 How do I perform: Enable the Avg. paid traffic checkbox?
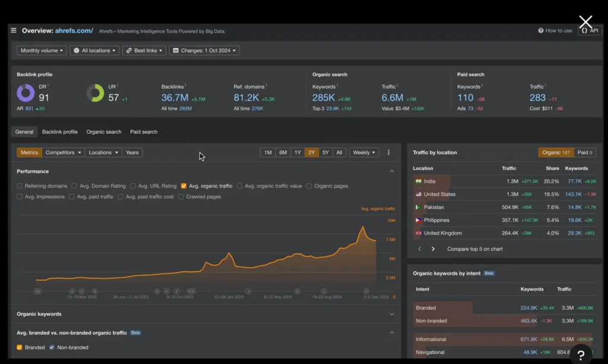(x=71, y=197)
